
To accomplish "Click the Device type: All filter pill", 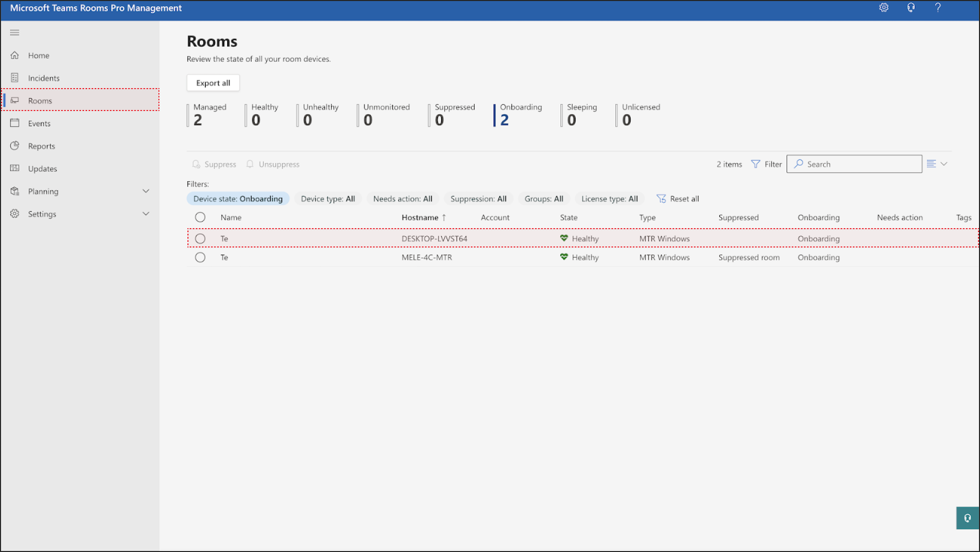I will (x=328, y=199).
